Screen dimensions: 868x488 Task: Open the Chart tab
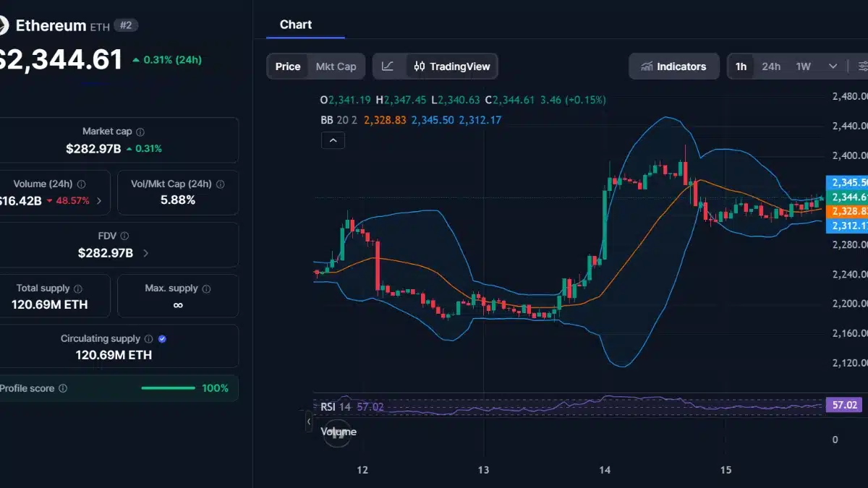pos(295,24)
